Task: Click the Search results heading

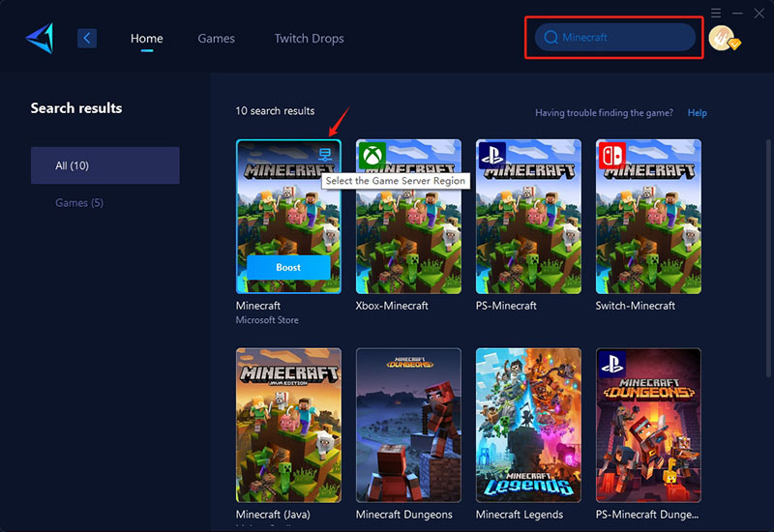Action: pos(76,108)
